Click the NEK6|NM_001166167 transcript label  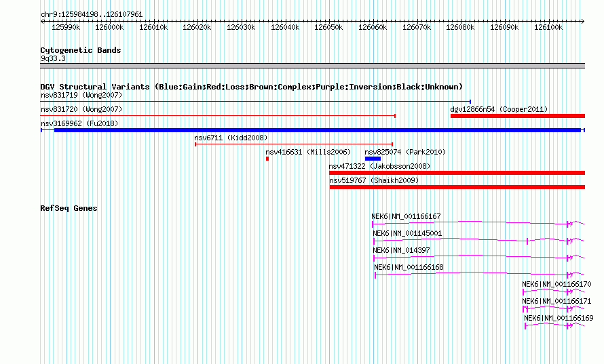[x=406, y=217]
